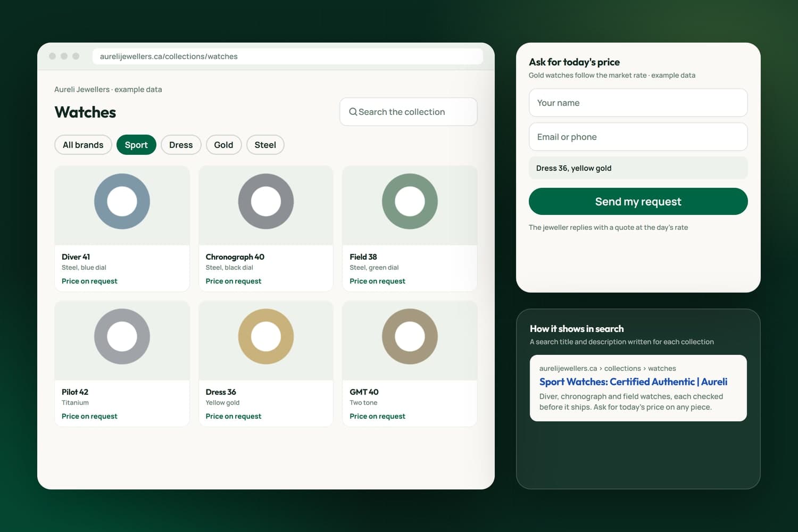The width and height of the screenshot is (798, 532).
Task: Click the Dress 36 product name
Action: pos(221,392)
